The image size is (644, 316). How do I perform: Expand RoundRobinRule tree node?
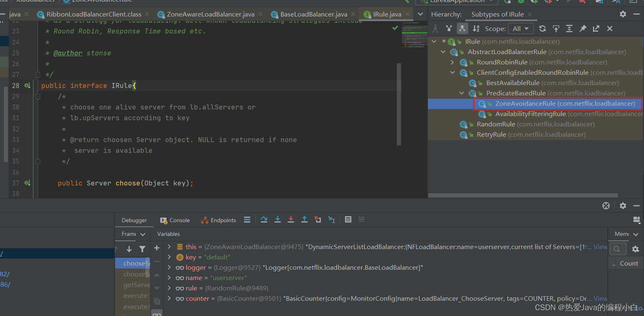[452, 62]
